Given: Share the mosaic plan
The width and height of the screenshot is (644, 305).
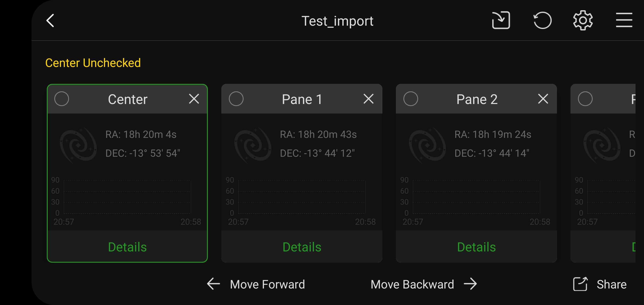Looking at the screenshot, I should [600, 284].
